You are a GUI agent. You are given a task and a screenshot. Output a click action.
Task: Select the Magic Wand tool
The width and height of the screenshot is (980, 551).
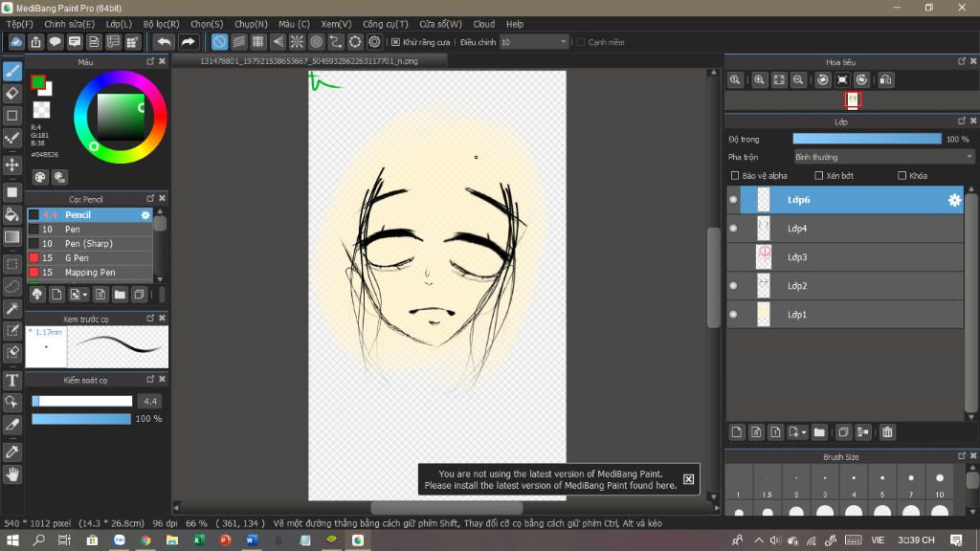(x=12, y=309)
